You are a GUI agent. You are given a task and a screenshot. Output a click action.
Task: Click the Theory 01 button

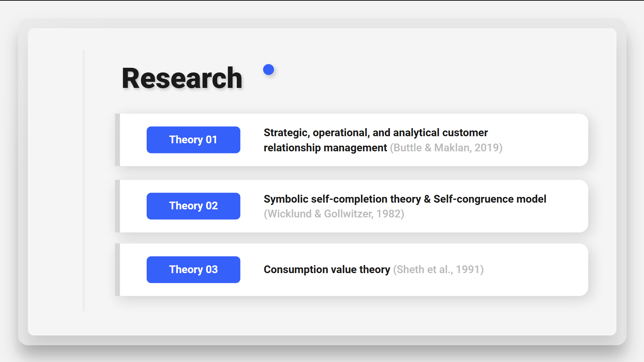coord(193,140)
